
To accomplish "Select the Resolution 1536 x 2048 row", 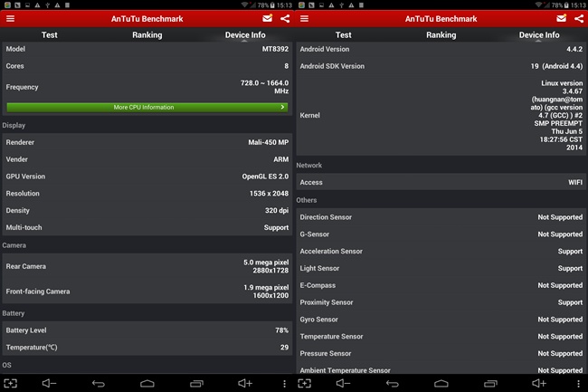I will pyautogui.click(x=147, y=194).
